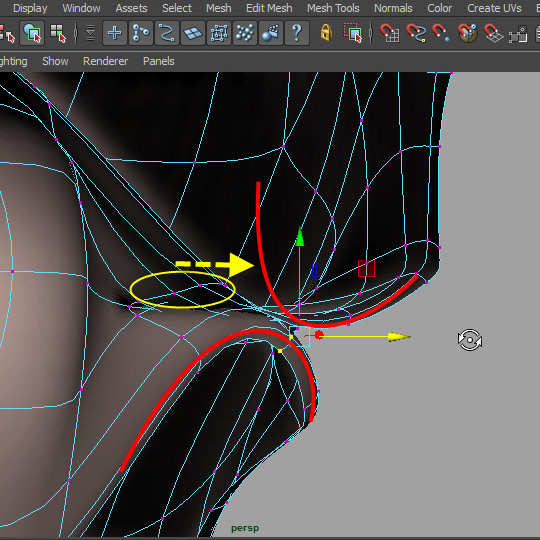Viewport: 540px width, 540px height.
Task: Toggle select curves mask icon
Action: coord(167,33)
